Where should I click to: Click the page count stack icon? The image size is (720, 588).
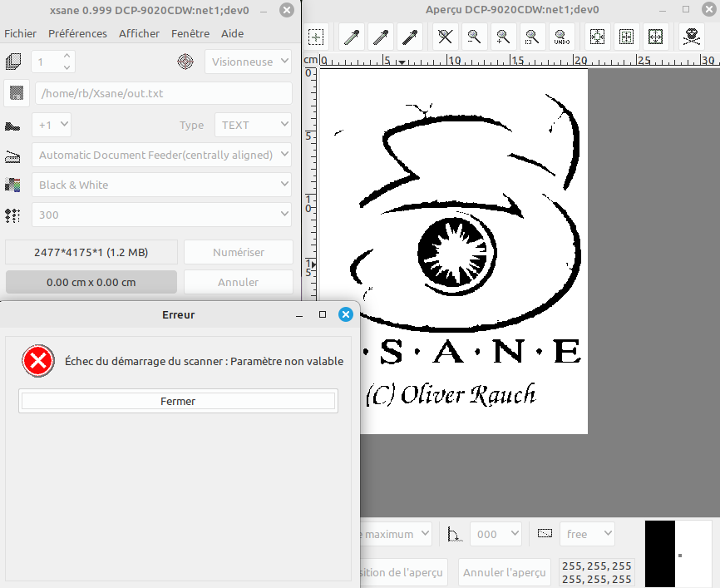click(x=13, y=62)
